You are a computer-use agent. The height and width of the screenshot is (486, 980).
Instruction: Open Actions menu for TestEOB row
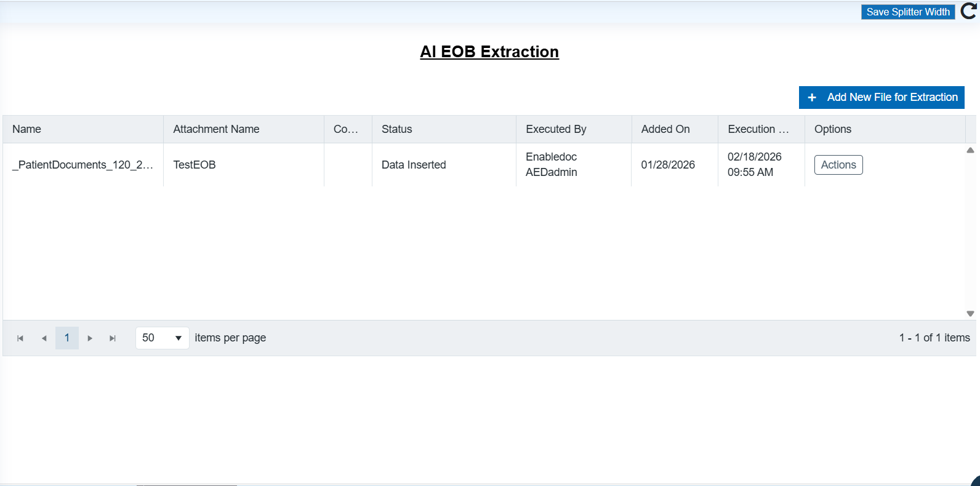[x=838, y=165]
